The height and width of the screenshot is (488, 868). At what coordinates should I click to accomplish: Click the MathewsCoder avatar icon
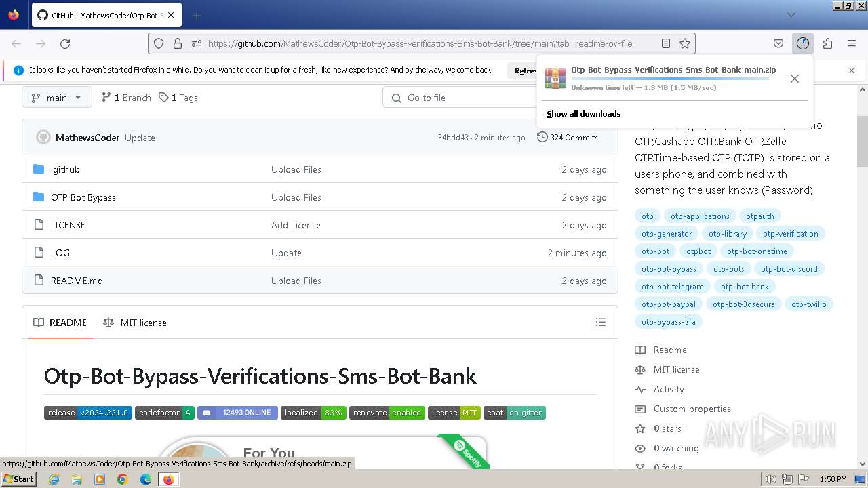[x=43, y=138]
